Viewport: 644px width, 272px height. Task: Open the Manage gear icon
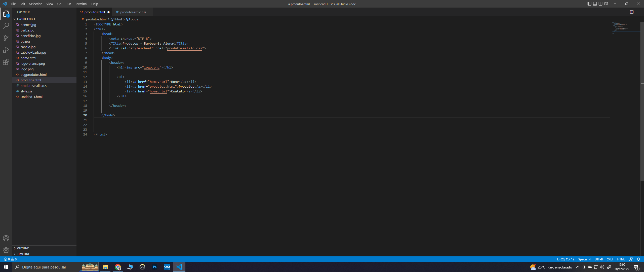click(x=6, y=250)
